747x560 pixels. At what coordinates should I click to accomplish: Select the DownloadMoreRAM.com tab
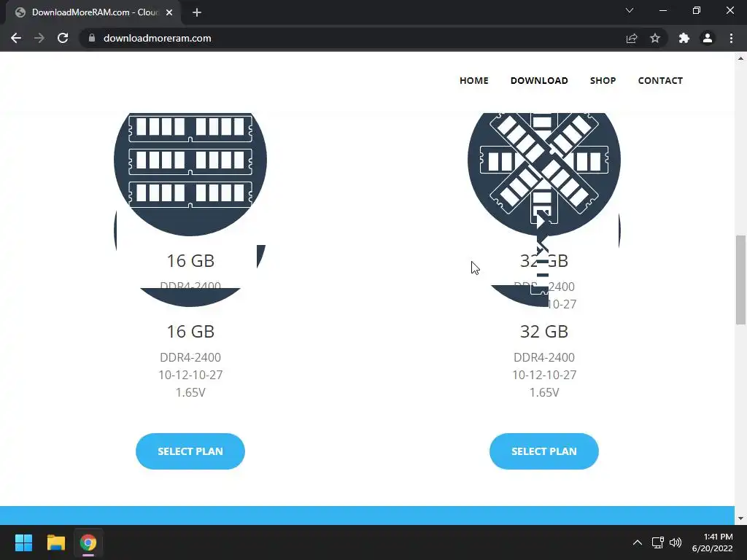(x=94, y=12)
